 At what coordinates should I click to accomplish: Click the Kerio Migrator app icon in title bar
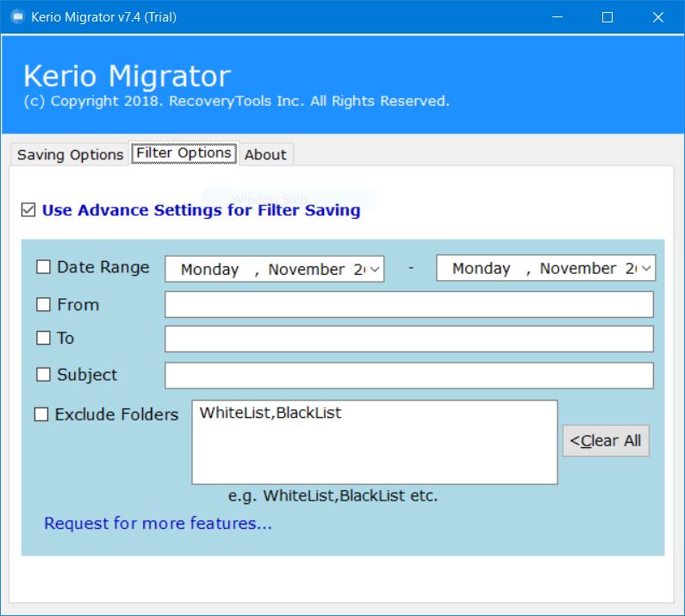click(x=17, y=17)
